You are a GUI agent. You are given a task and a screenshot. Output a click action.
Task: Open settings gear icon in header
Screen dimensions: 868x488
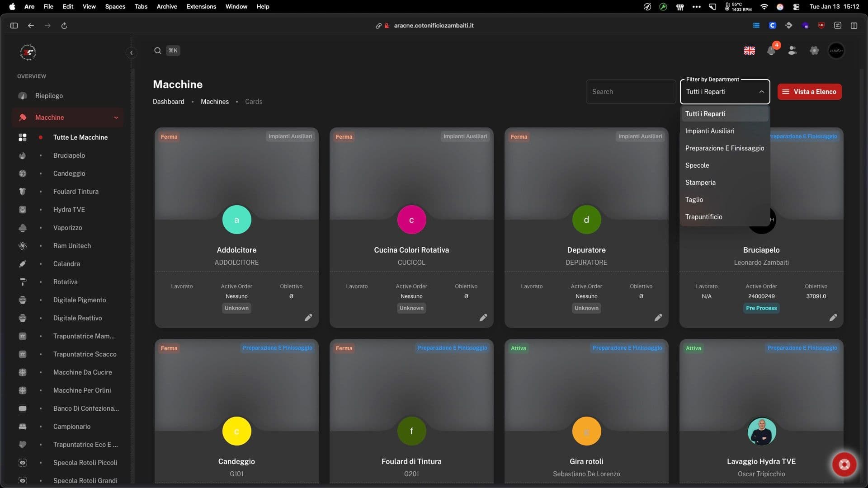pos(814,51)
